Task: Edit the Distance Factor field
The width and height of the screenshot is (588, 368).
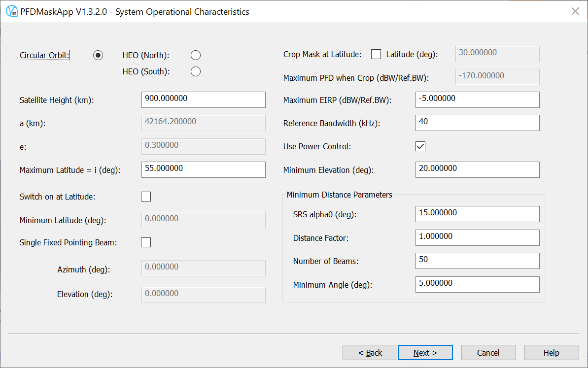Action: [x=478, y=237]
